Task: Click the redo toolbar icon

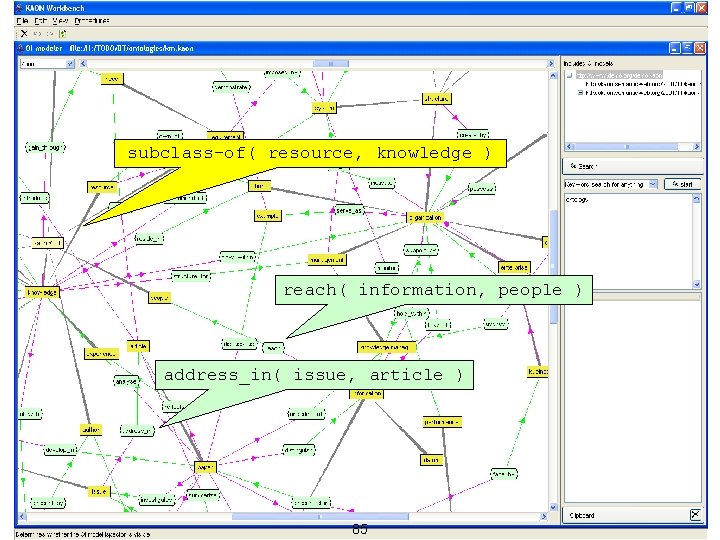Action: (50, 34)
